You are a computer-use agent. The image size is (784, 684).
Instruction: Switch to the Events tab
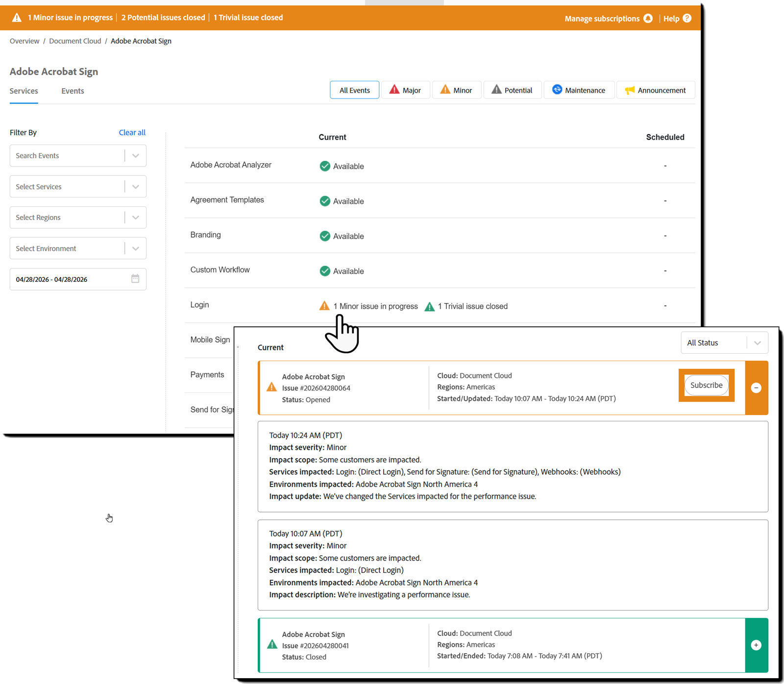click(72, 91)
